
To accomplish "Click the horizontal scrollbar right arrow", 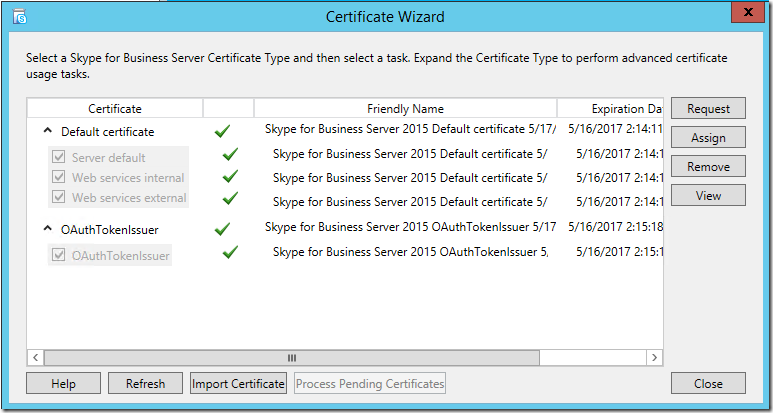I will (654, 357).
